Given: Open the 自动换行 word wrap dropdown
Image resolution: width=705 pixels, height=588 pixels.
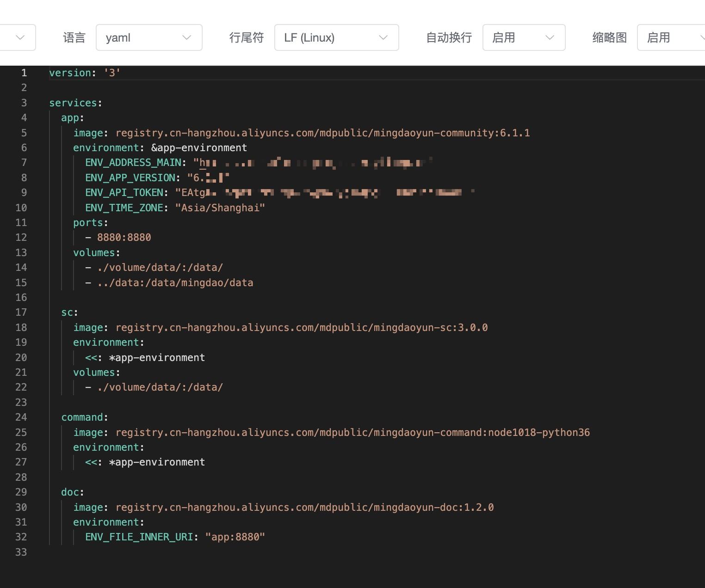Looking at the screenshot, I should [523, 37].
